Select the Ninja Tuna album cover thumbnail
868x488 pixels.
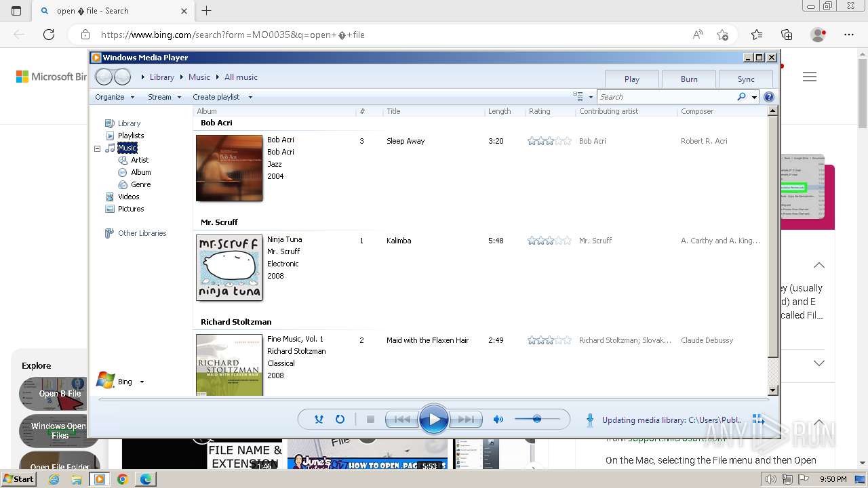(x=229, y=268)
